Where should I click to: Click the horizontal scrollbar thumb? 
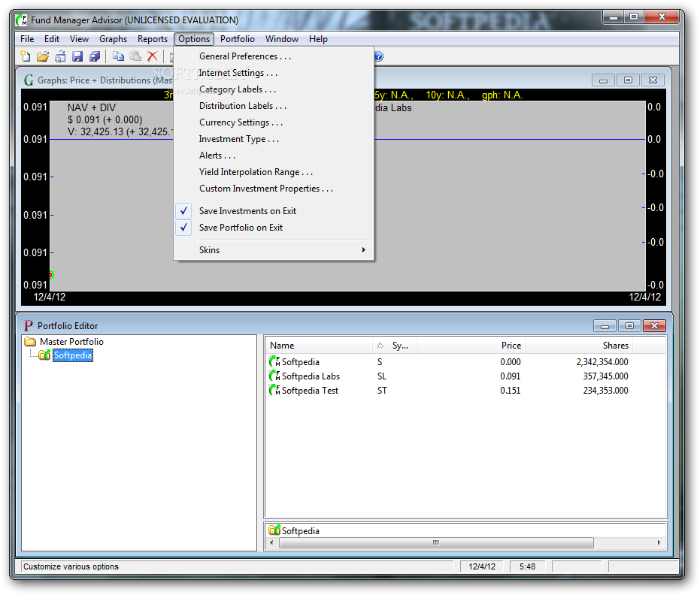tap(436, 543)
